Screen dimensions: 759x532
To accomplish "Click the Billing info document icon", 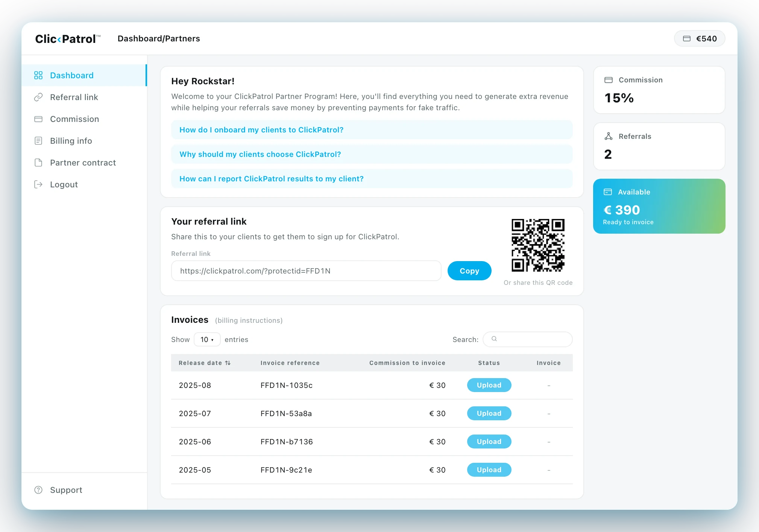I will point(38,141).
